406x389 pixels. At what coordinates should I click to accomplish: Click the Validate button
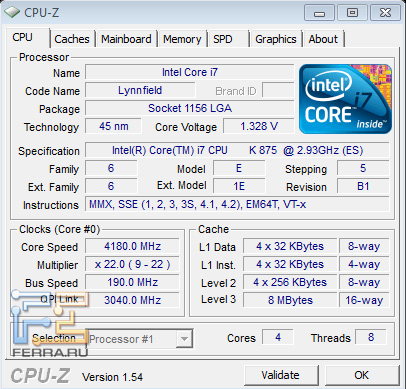(281, 375)
